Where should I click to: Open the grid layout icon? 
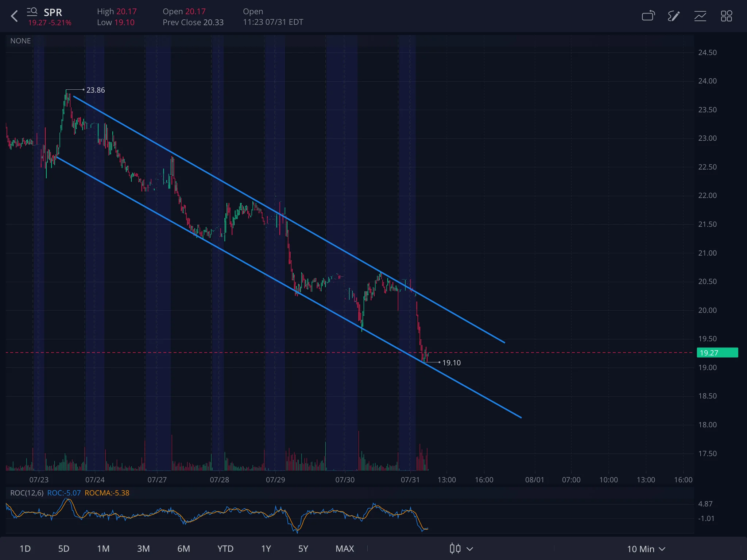pyautogui.click(x=726, y=16)
